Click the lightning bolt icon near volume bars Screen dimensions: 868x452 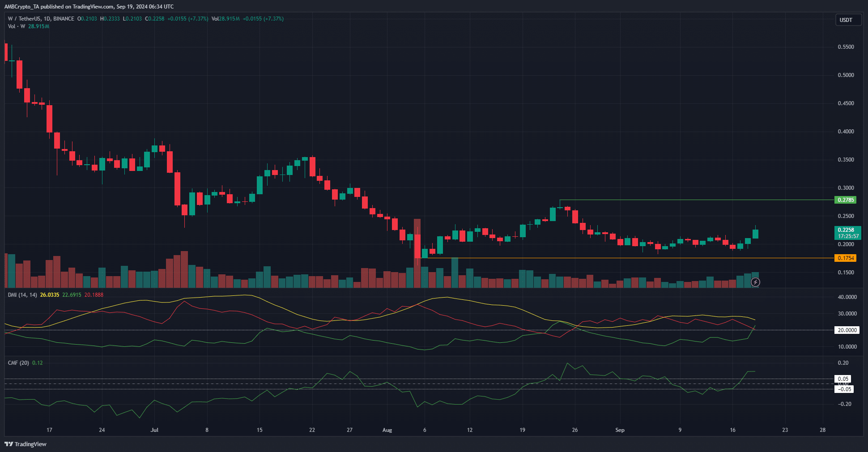pos(755,282)
